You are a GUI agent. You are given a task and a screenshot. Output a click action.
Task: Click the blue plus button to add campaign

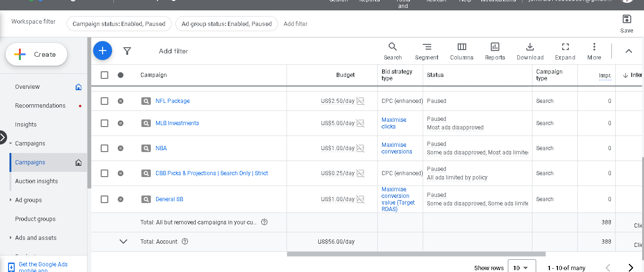pos(103,51)
